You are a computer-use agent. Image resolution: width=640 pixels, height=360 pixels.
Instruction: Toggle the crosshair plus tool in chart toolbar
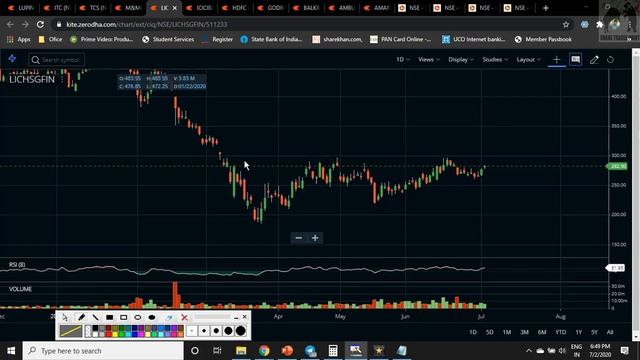[x=556, y=60]
